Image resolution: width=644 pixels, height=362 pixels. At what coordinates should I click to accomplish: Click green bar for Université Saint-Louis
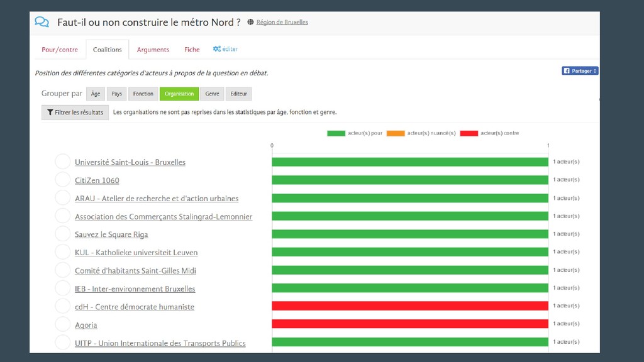point(410,162)
